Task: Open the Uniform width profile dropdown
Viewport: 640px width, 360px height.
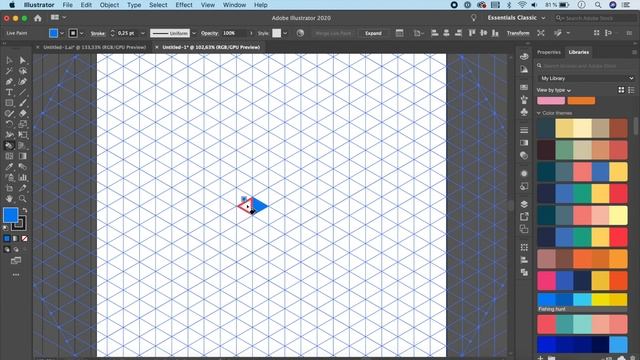Action: pyautogui.click(x=194, y=33)
